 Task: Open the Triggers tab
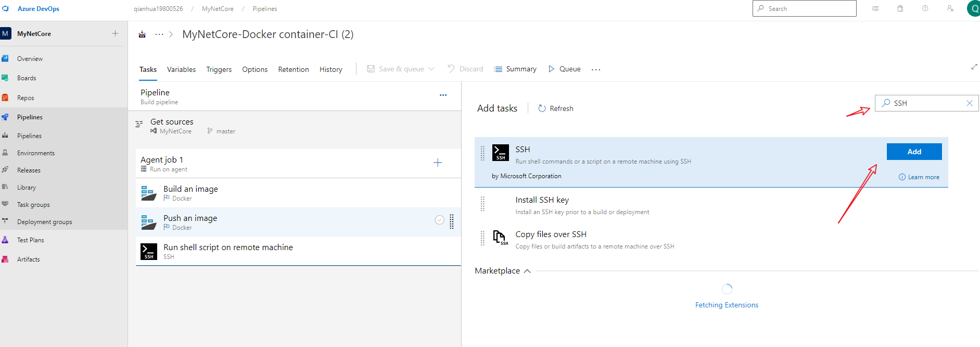point(219,69)
